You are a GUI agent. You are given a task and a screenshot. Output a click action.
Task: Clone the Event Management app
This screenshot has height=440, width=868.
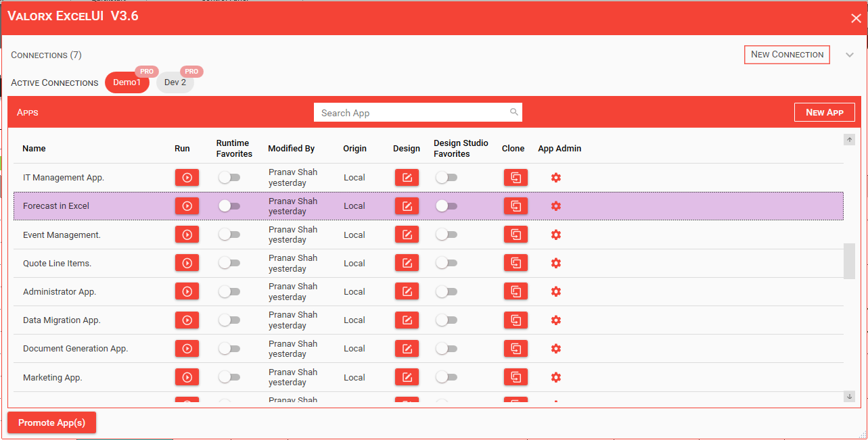[x=516, y=235]
